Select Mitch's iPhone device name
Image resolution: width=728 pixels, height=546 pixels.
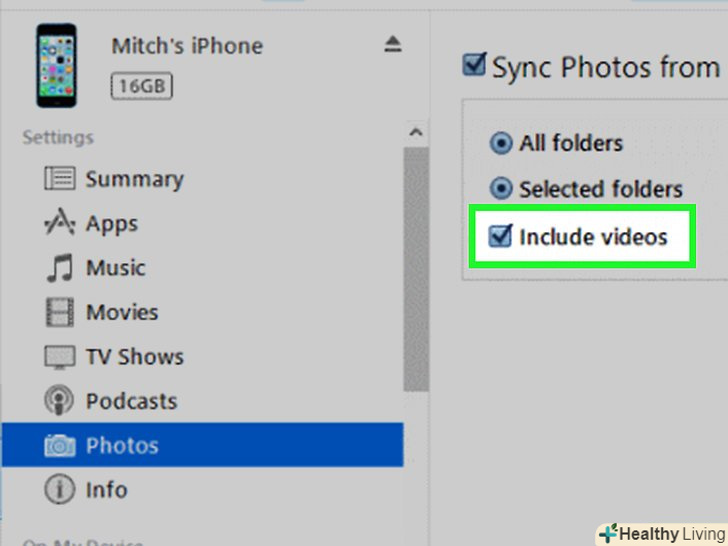pyautogui.click(x=187, y=46)
